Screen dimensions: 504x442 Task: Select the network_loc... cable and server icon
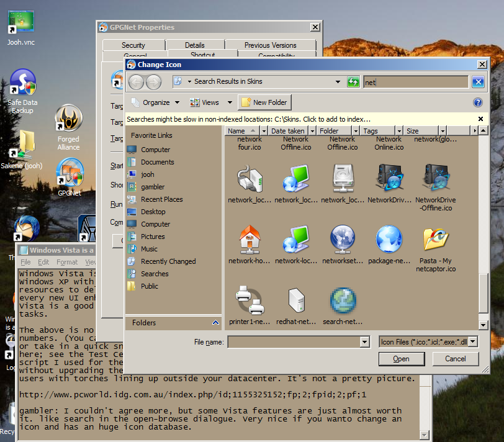point(250,184)
